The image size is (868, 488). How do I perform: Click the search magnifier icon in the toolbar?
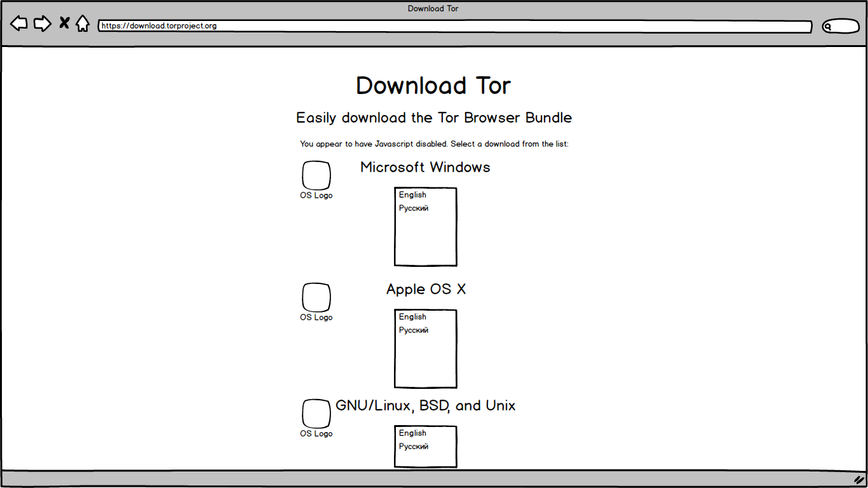pos(828,27)
